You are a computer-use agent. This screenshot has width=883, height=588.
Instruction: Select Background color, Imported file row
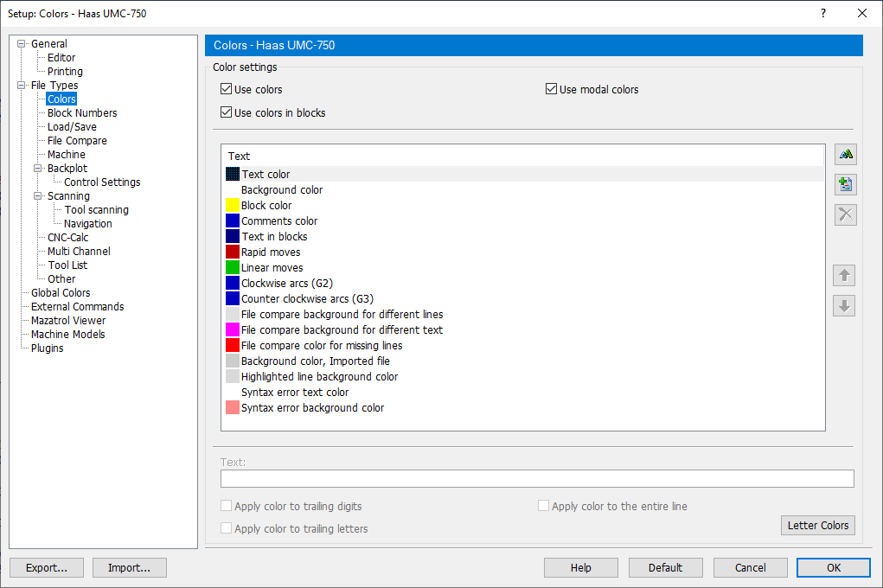[x=524, y=361]
